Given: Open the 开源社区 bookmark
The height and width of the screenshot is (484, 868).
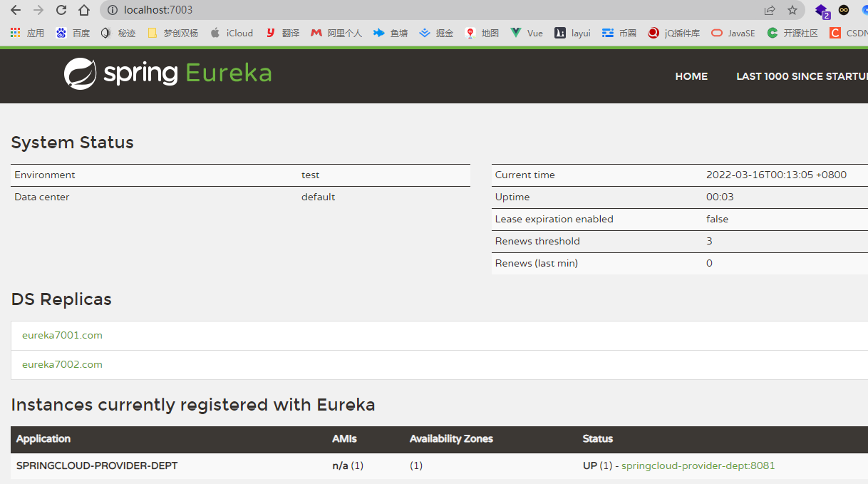Looking at the screenshot, I should pos(792,33).
